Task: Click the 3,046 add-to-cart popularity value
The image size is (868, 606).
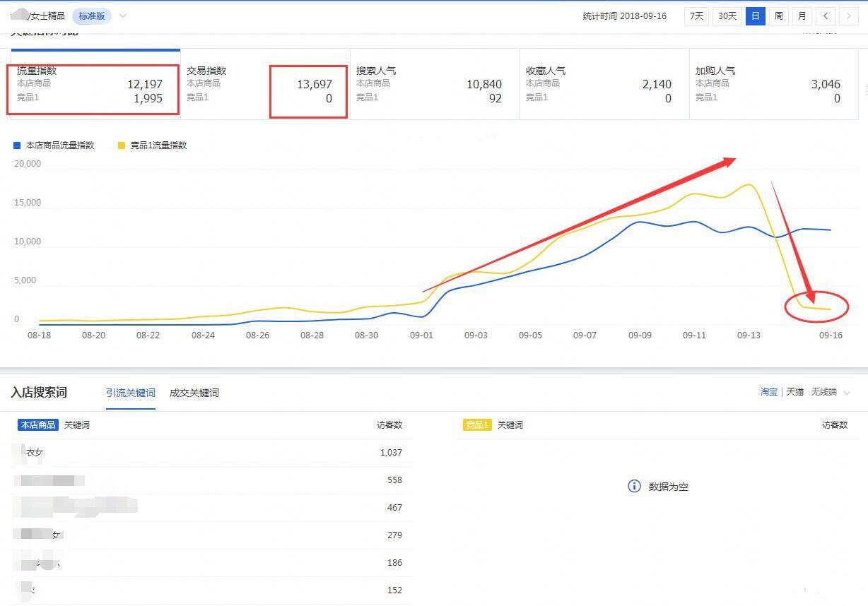Action: tap(826, 84)
